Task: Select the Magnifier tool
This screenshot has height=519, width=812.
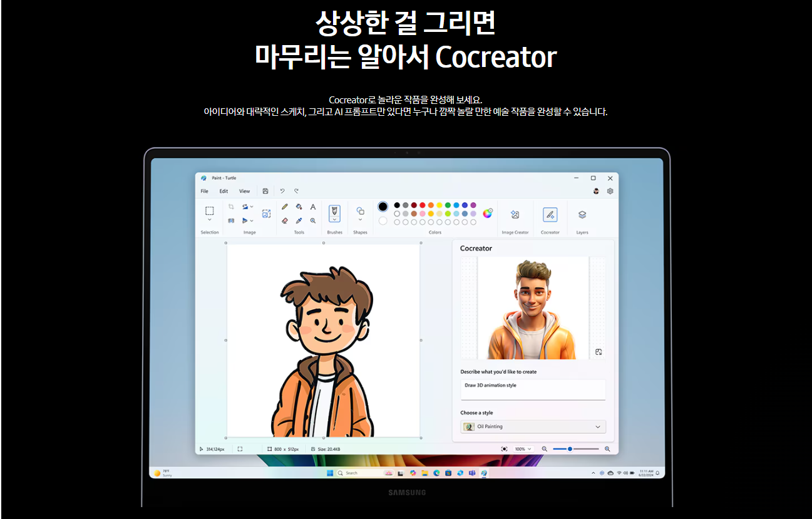Action: 313,220
